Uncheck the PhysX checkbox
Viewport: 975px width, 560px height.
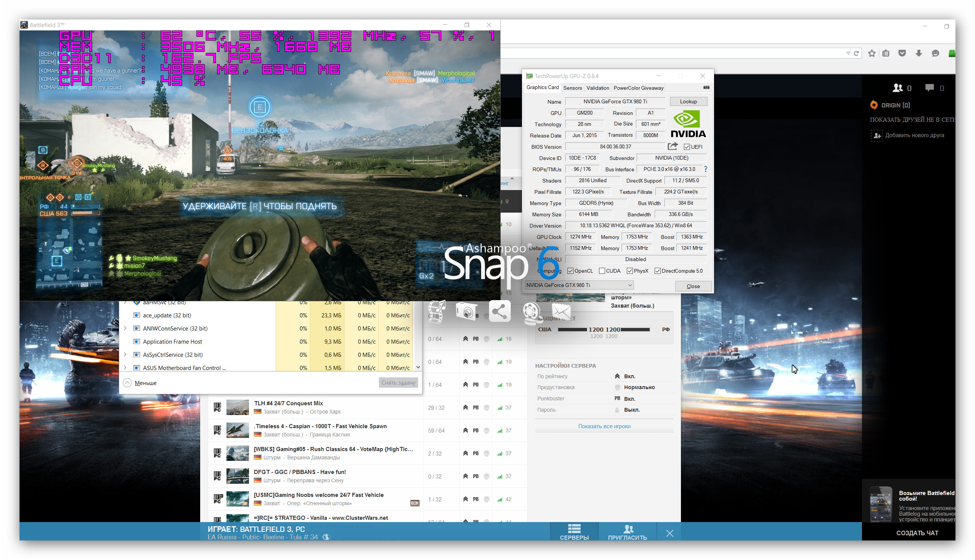pyautogui.click(x=629, y=271)
